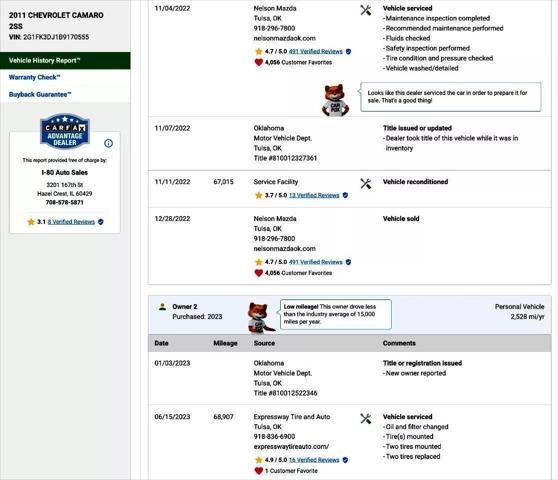Click the CARFAX Advantage Dealer badge
This screenshot has width=558, height=480.
pyautogui.click(x=64, y=131)
